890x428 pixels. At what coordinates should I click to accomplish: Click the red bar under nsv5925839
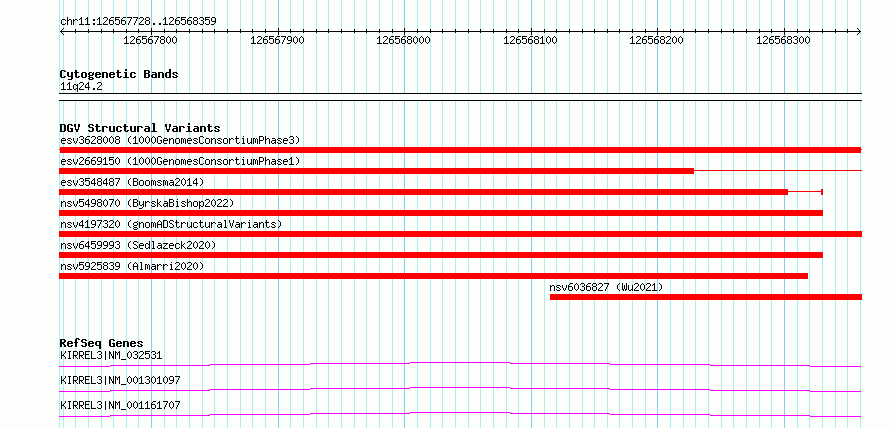[434, 276]
